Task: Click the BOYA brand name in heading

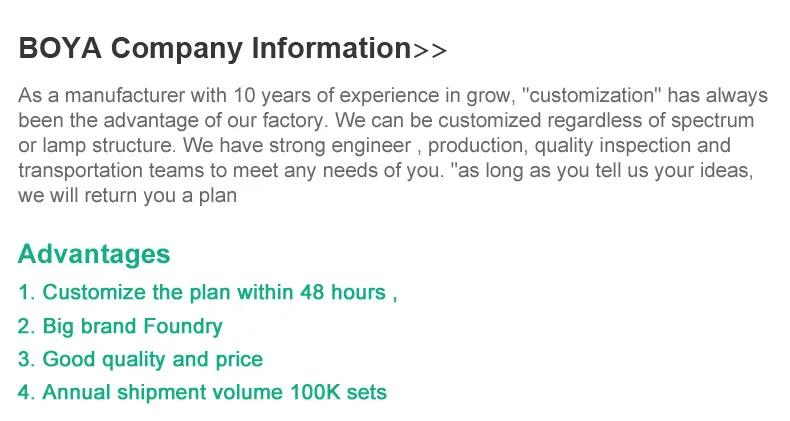Action: pos(59,48)
